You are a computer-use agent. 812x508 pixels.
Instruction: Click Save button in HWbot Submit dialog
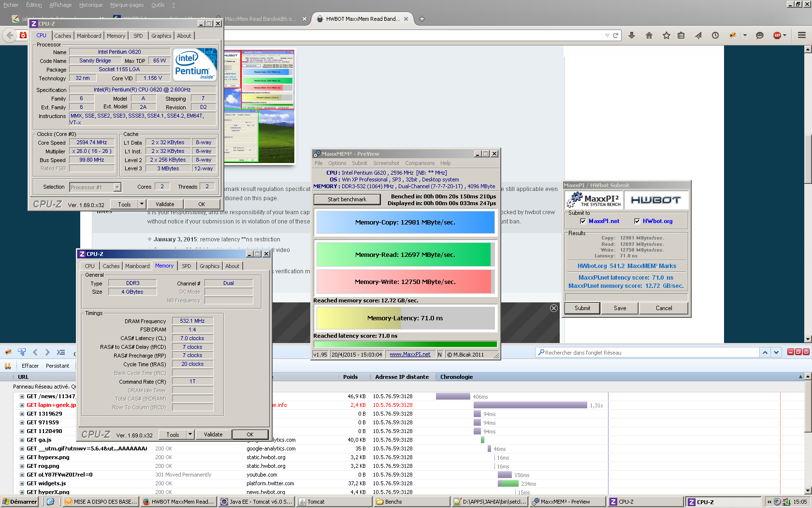pyautogui.click(x=620, y=308)
